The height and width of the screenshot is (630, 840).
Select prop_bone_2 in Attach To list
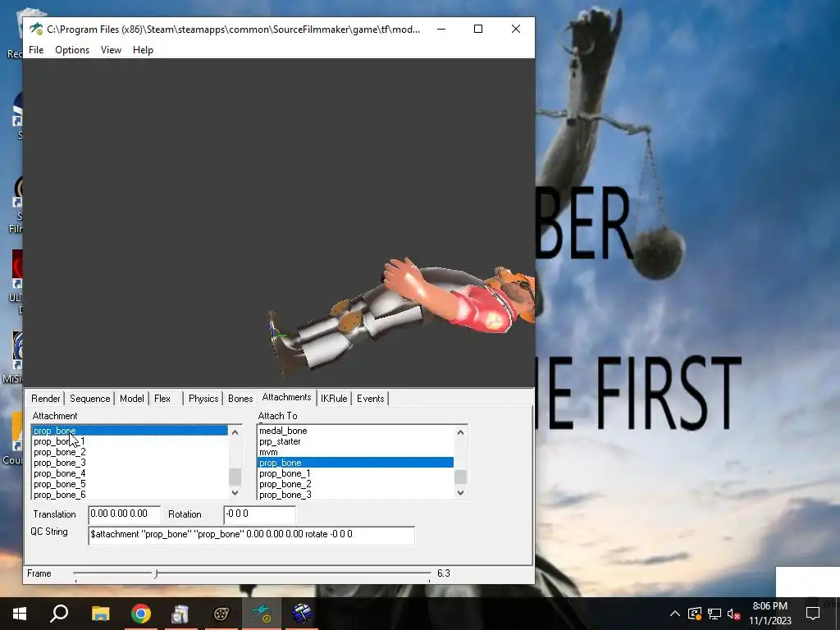(356, 484)
